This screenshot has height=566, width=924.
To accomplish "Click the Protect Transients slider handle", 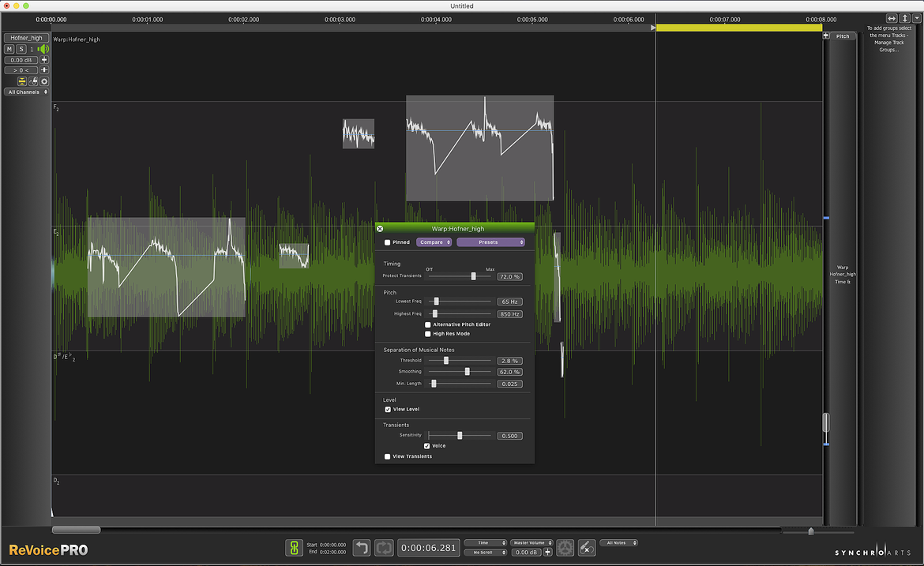I will click(x=473, y=276).
